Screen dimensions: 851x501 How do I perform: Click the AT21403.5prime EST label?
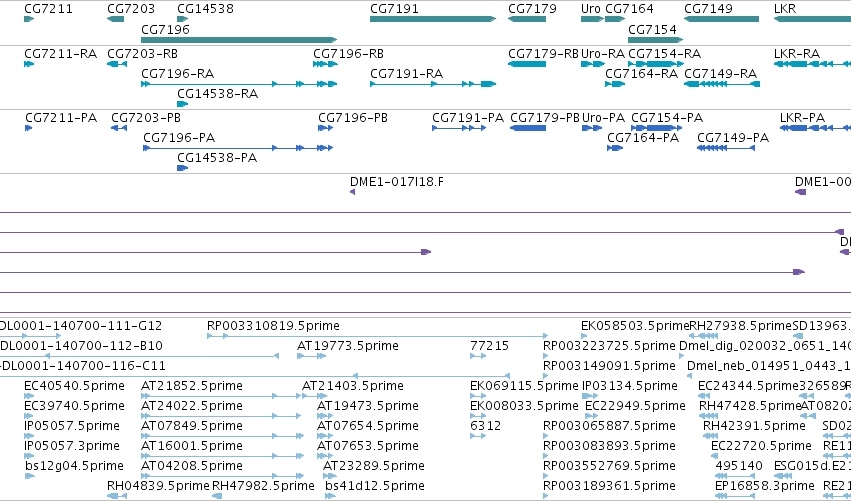[353, 386]
